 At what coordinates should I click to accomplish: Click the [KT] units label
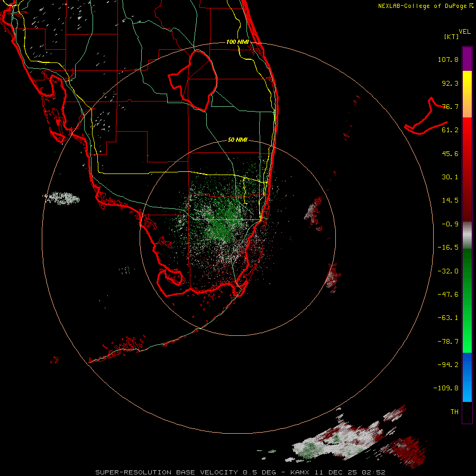click(451, 36)
